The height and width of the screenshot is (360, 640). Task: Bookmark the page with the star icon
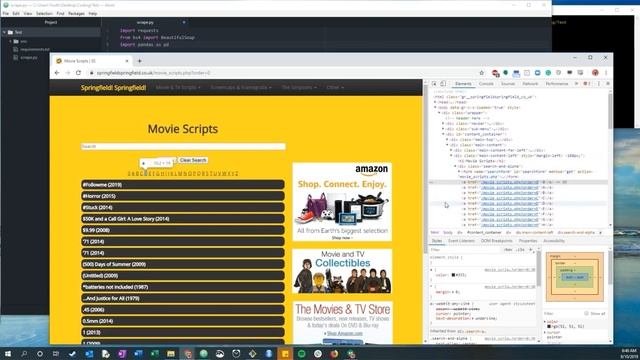pos(482,73)
